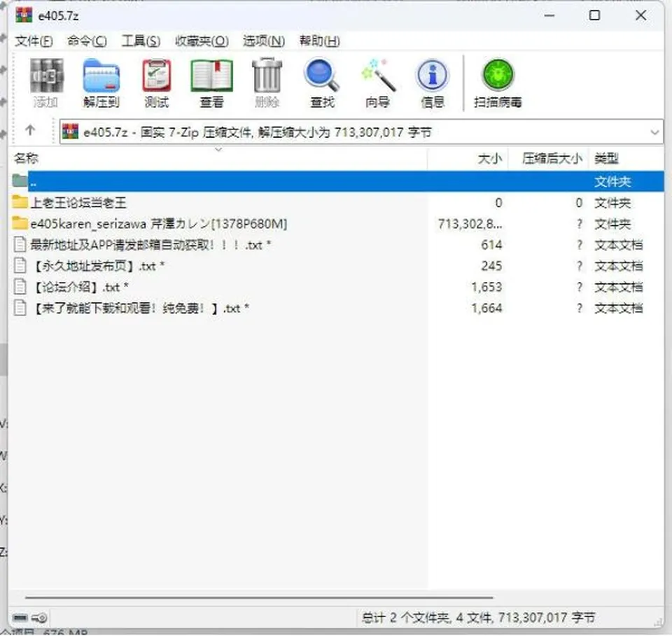Image resolution: width=672 pixels, height=636 pixels.
Task: Click the 测试 test archive icon
Action: 156,83
